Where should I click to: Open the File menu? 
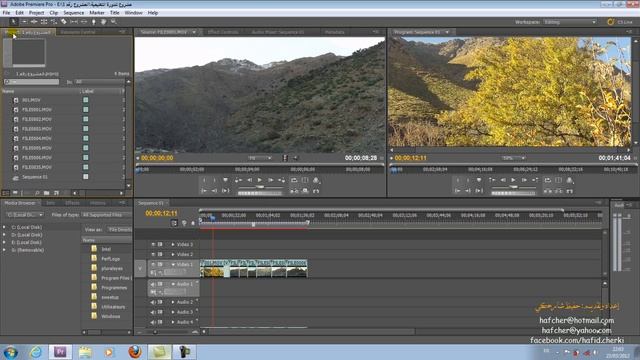click(x=6, y=13)
